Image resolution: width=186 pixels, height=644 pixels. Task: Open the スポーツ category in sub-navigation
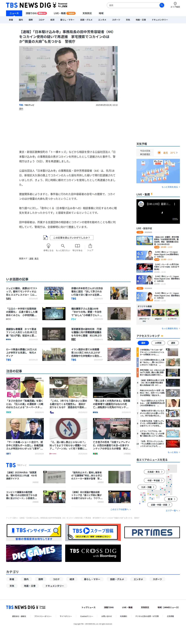tap(116, 20)
